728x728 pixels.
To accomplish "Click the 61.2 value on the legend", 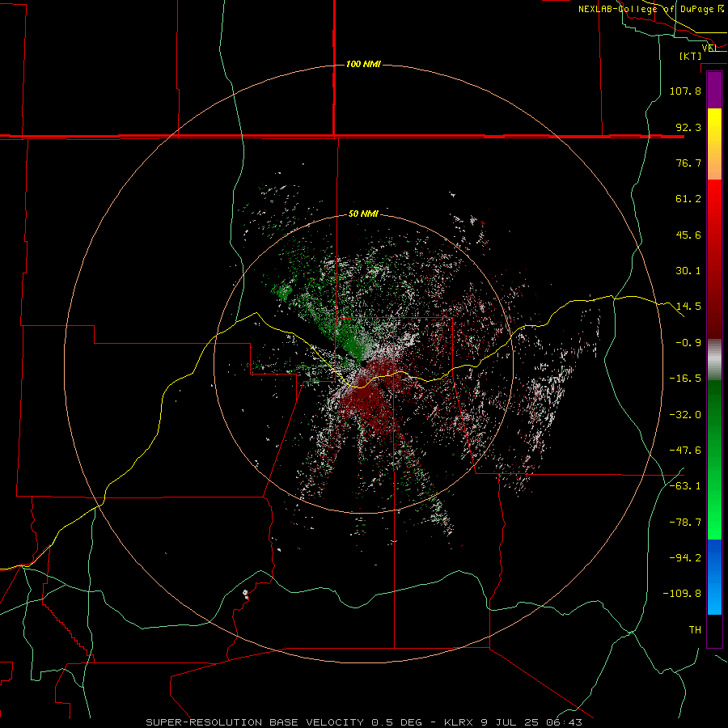I will point(688,199).
